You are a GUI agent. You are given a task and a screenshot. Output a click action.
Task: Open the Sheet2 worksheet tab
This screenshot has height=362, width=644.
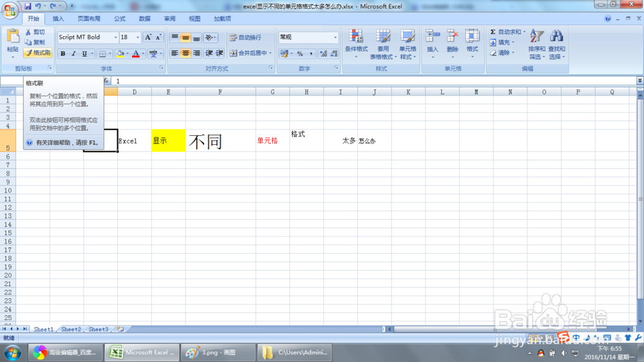(71, 330)
